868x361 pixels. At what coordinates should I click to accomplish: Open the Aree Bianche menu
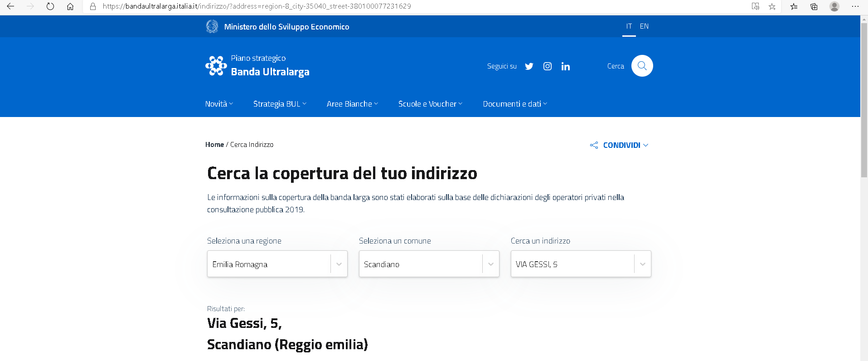pyautogui.click(x=352, y=104)
